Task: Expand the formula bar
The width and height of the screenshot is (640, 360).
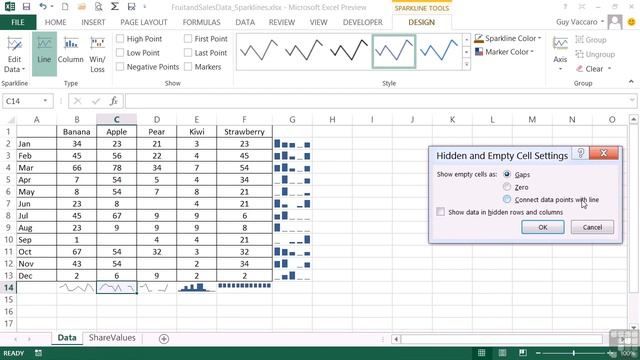Action: point(632,100)
